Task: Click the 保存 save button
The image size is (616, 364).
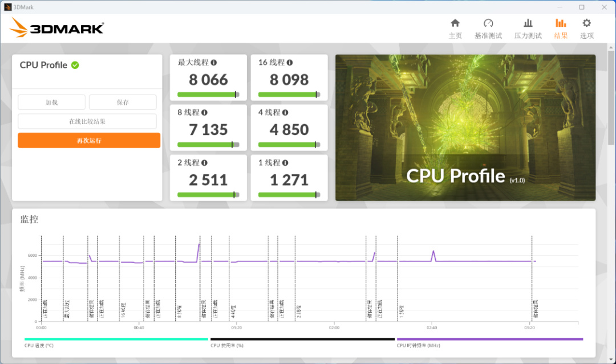Action: click(x=123, y=103)
